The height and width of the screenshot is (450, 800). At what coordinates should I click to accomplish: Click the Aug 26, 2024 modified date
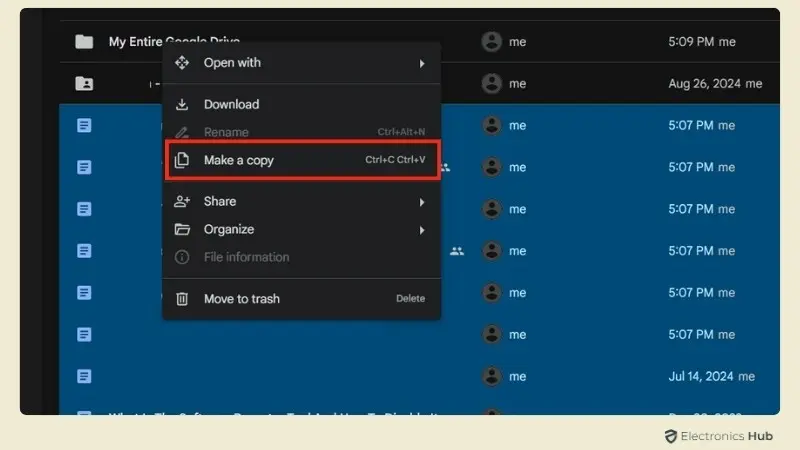coord(704,84)
